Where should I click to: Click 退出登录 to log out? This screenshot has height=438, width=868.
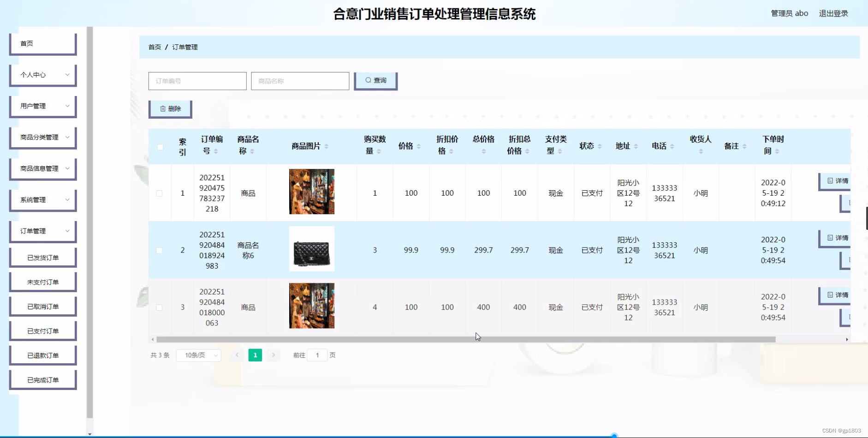pyautogui.click(x=833, y=13)
